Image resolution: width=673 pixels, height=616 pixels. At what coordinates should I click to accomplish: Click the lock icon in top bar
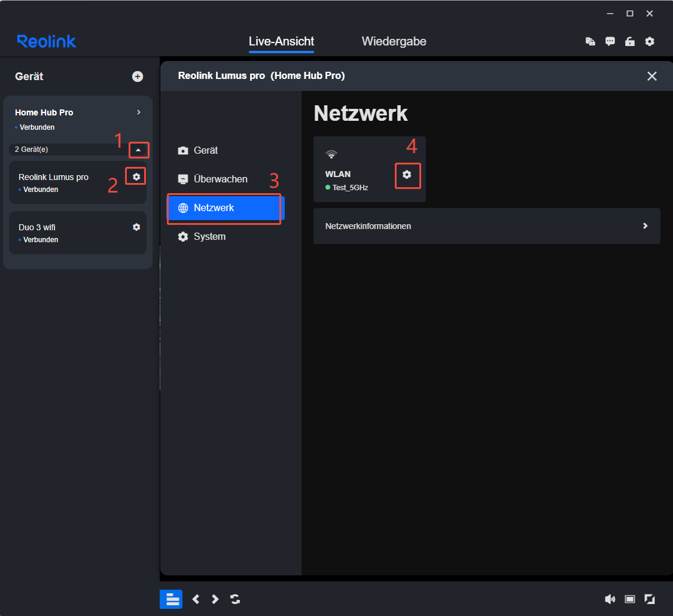pyautogui.click(x=630, y=41)
